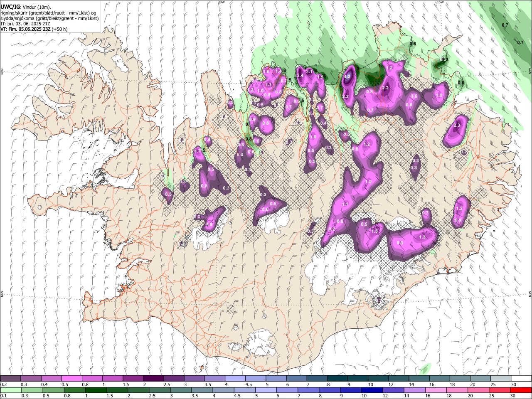Screen dimensions: 532x399
Task: Click the 'slydda/snjókoma' description line in the header
Action: (x=49, y=18)
